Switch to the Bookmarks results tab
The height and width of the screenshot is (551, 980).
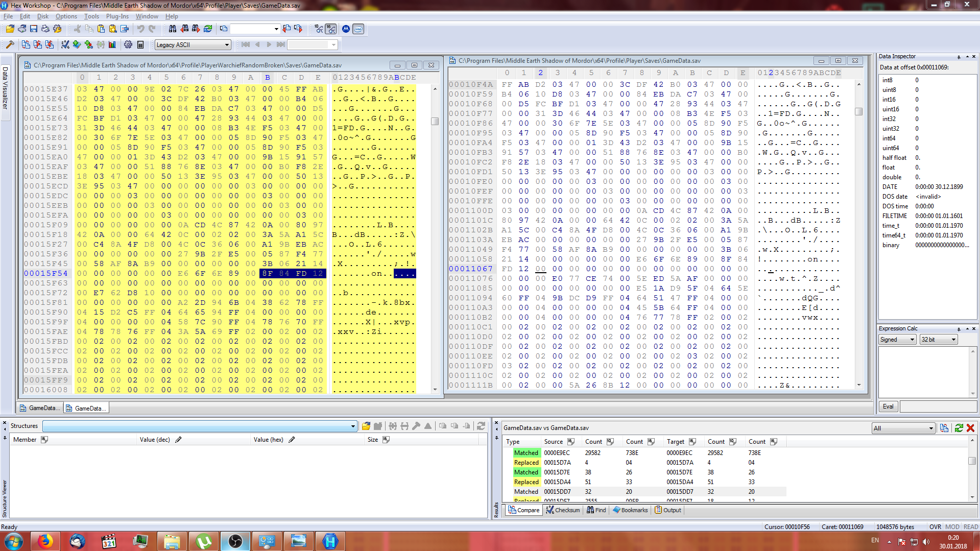tap(630, 510)
